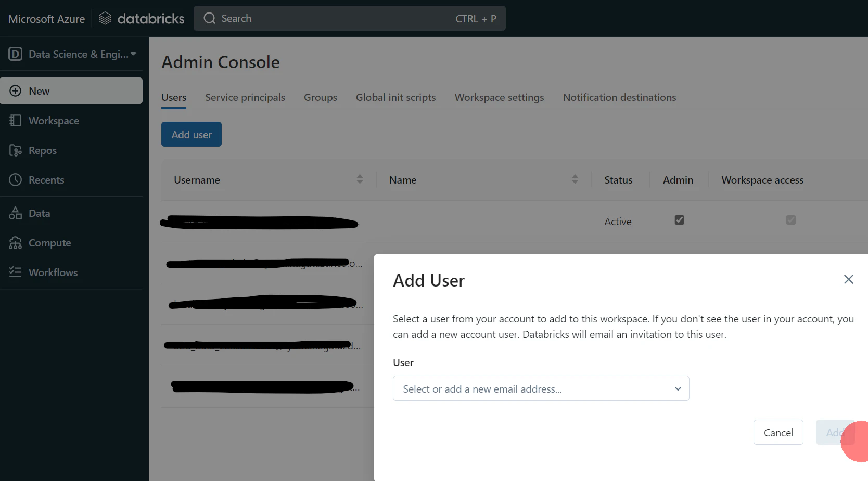Open Workflows via its sidebar icon

click(x=16, y=272)
